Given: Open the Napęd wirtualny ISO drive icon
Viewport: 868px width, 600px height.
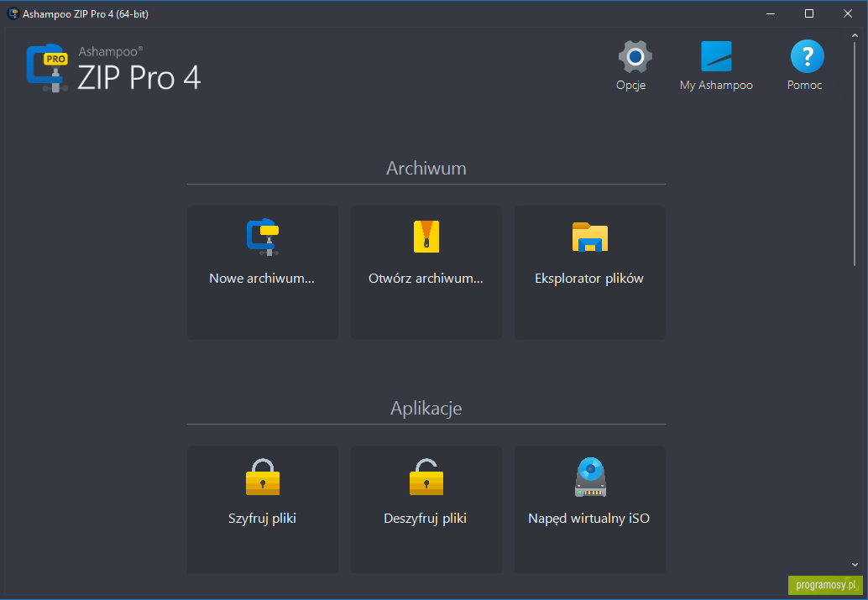Looking at the screenshot, I should tap(590, 477).
